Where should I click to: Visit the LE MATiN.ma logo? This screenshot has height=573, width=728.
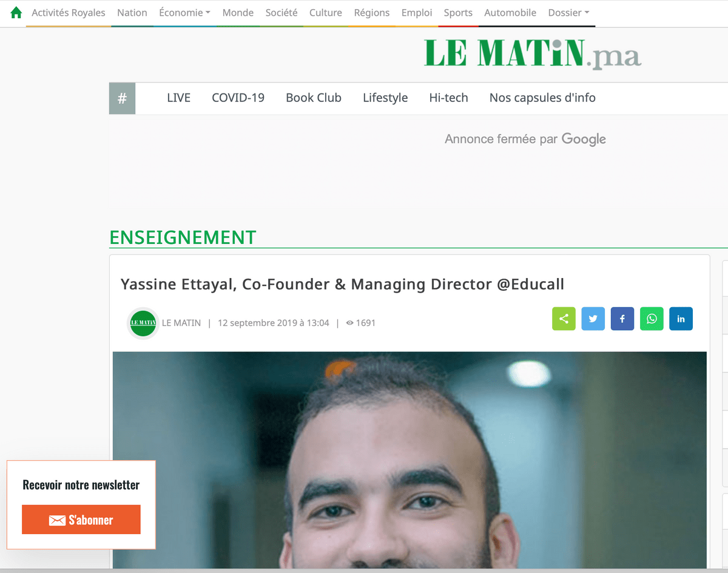[x=532, y=53]
